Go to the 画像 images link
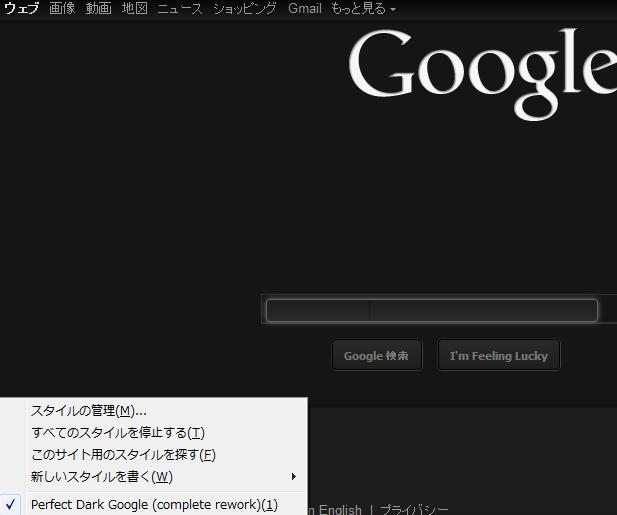Viewport: 617px width, 515px height. 62,8
